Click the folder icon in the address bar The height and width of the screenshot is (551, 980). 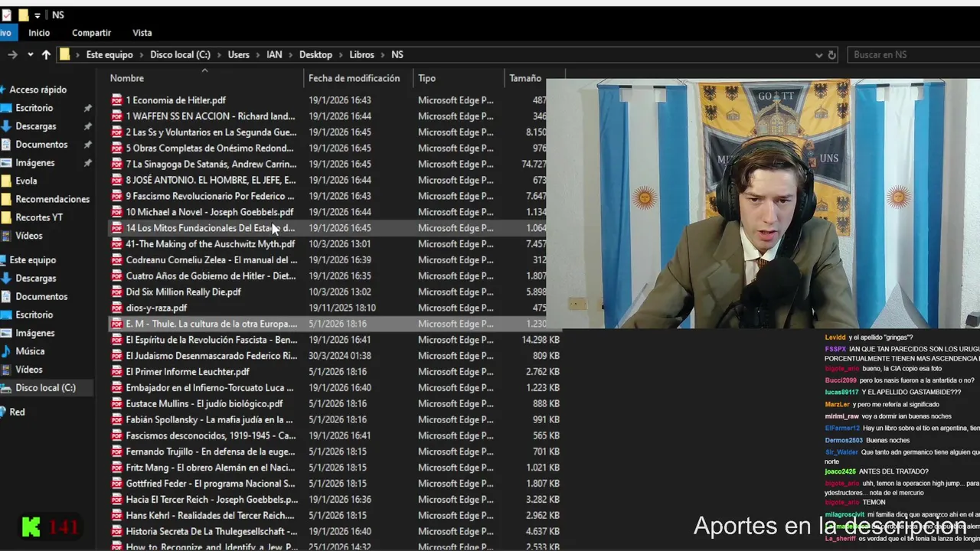65,54
